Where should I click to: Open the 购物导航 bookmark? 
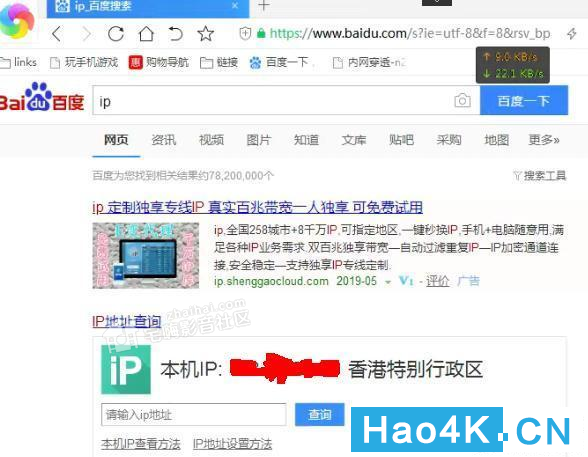tap(159, 62)
